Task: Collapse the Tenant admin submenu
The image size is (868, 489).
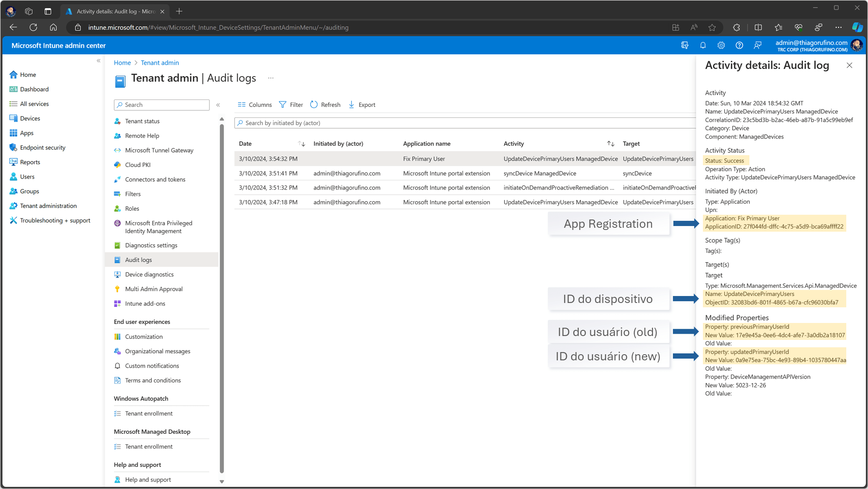Action: [218, 105]
